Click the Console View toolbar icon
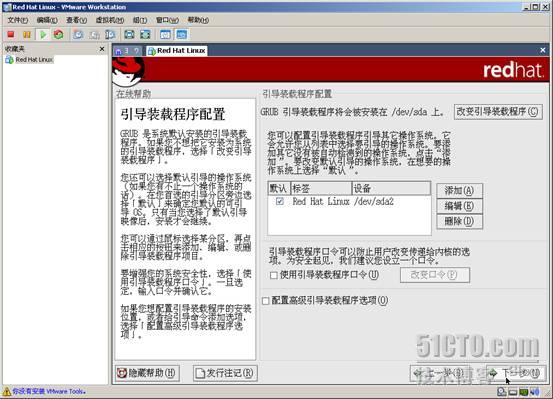The height and width of the screenshot is (399, 553). click(182, 34)
